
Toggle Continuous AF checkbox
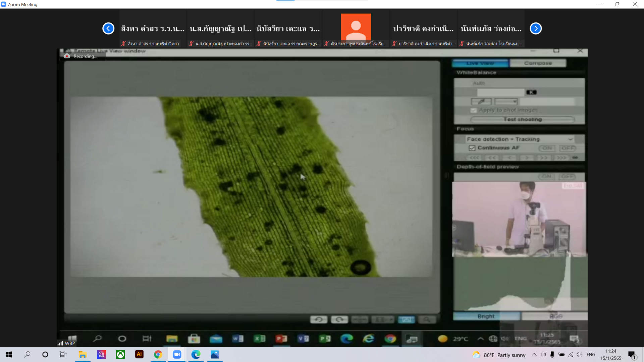pos(472,148)
